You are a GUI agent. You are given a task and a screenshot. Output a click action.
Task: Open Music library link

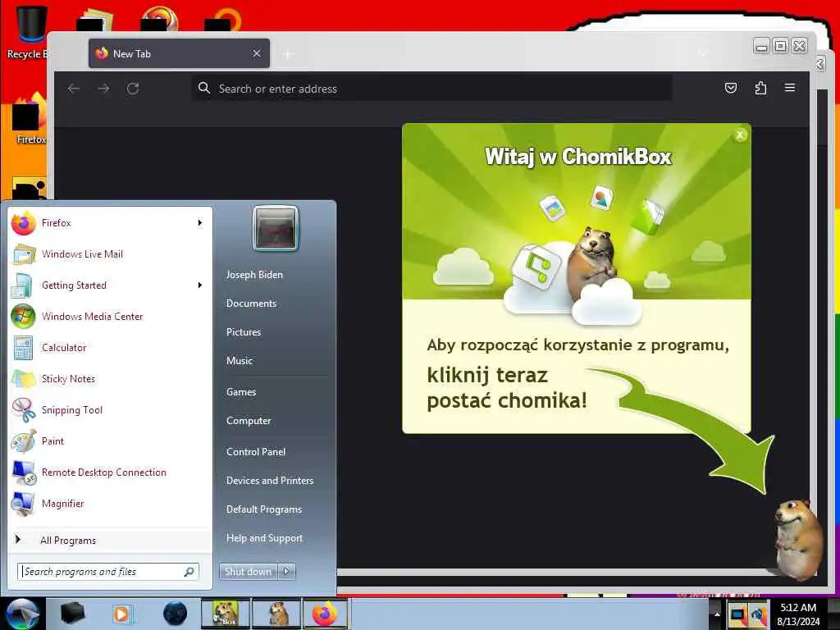(x=240, y=361)
